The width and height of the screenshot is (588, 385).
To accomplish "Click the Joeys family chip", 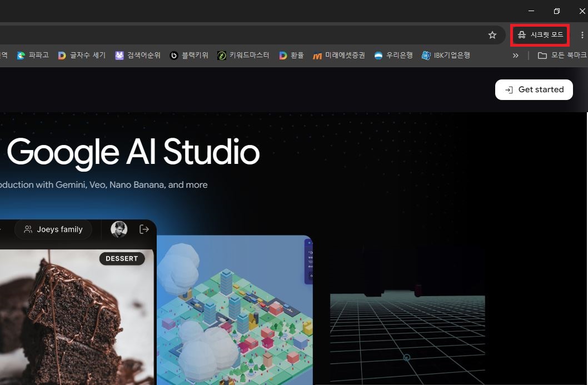I will click(x=53, y=229).
